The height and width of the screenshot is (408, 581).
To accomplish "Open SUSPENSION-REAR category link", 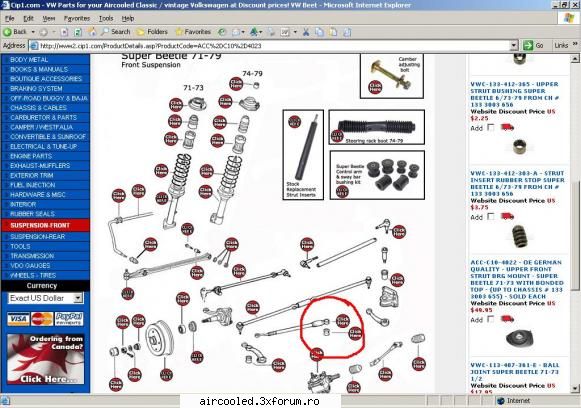I will [x=37, y=236].
